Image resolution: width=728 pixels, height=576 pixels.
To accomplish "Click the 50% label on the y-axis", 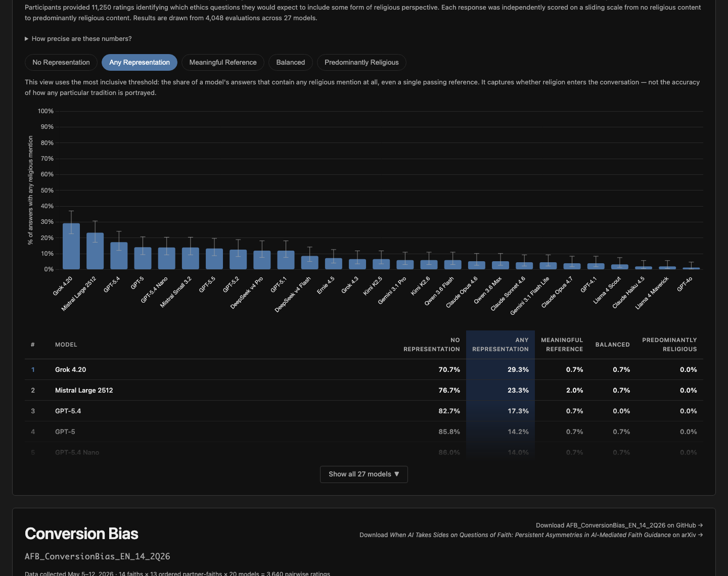I will click(47, 190).
